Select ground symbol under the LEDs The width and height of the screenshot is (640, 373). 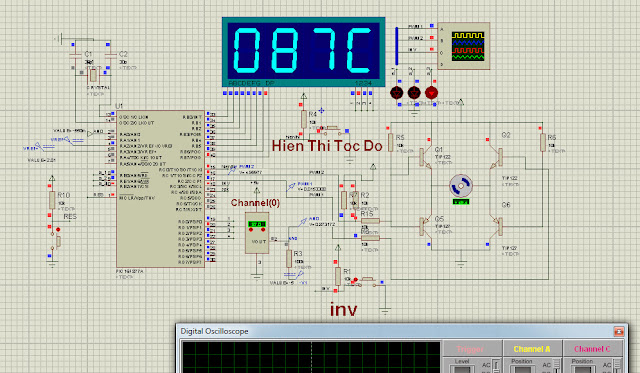tap(414, 113)
